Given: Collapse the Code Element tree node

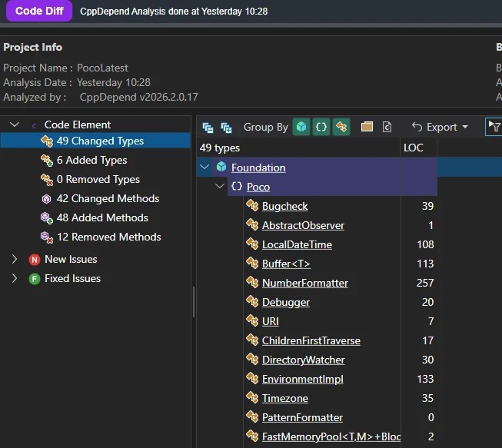Looking at the screenshot, I should pyautogui.click(x=15, y=124).
